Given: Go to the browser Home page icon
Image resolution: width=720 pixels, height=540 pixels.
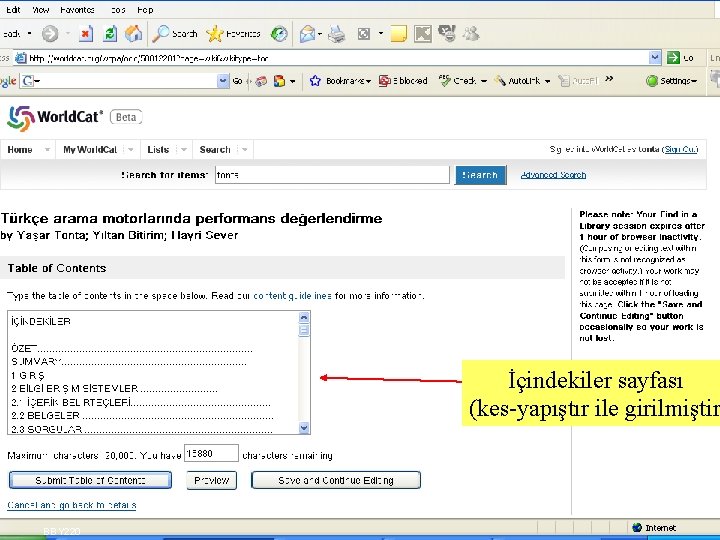Looking at the screenshot, I should pyautogui.click(x=133, y=34).
